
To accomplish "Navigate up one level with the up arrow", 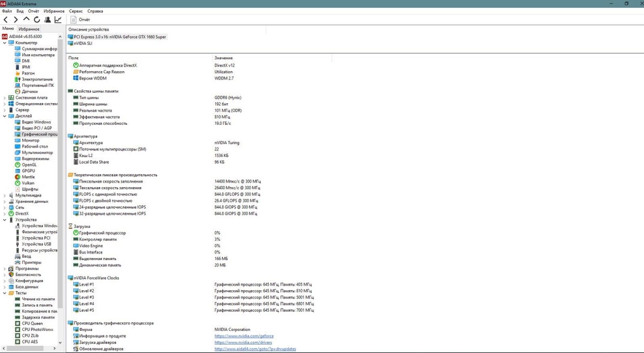I will point(26,19).
